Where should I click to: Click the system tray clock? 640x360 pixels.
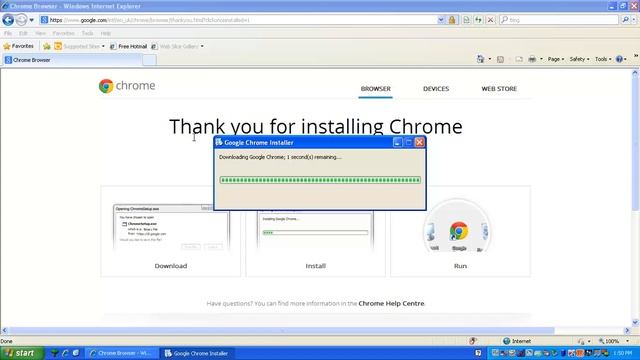click(x=622, y=353)
